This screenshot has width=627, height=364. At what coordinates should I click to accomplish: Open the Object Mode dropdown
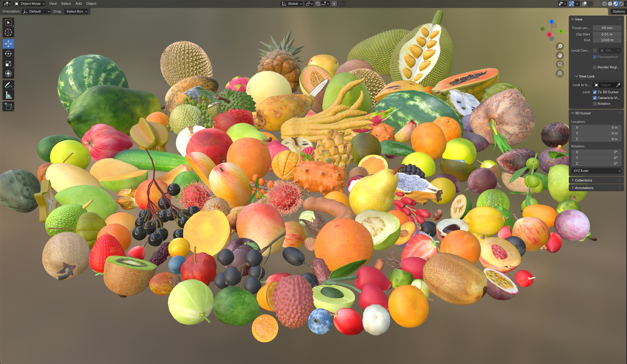30,4
